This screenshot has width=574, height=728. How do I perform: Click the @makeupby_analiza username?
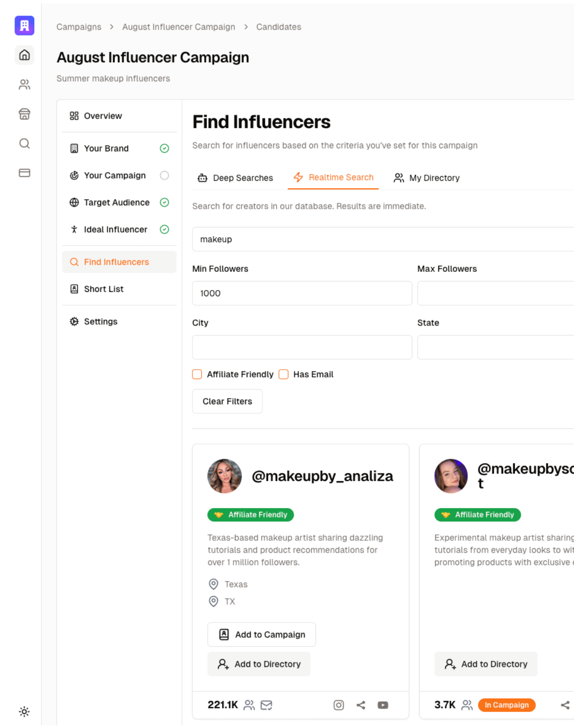pyautogui.click(x=322, y=476)
